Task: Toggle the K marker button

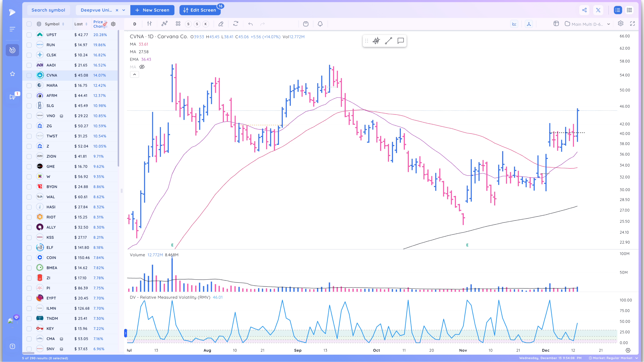Action: tap(206, 24)
